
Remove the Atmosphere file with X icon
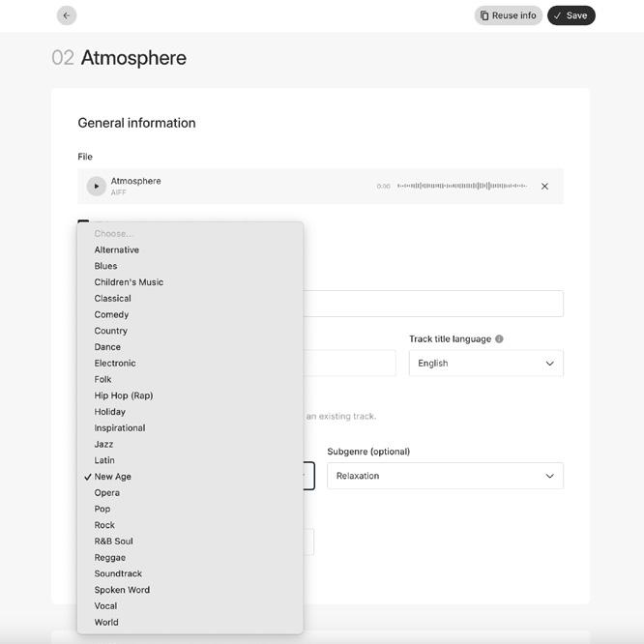pyautogui.click(x=544, y=186)
